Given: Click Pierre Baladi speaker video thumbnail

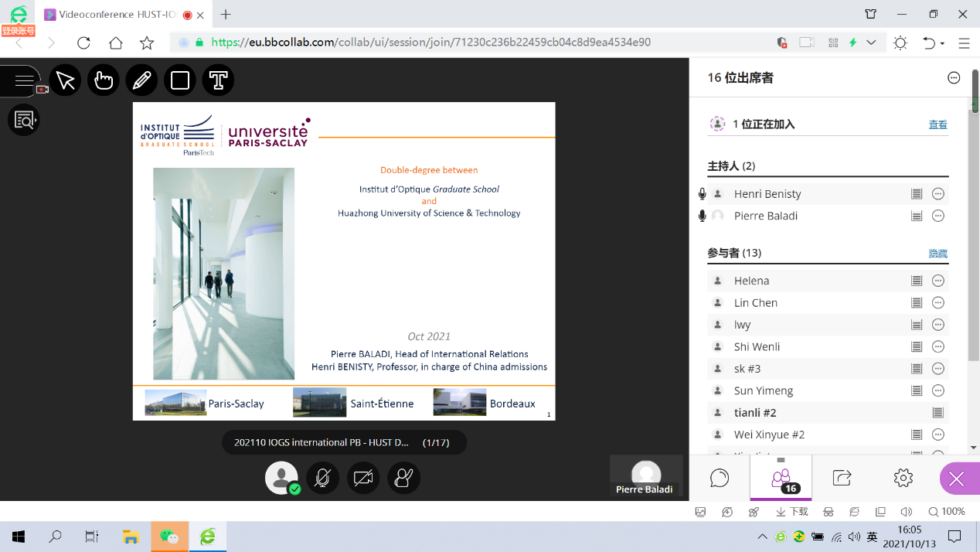Looking at the screenshot, I should point(646,475).
